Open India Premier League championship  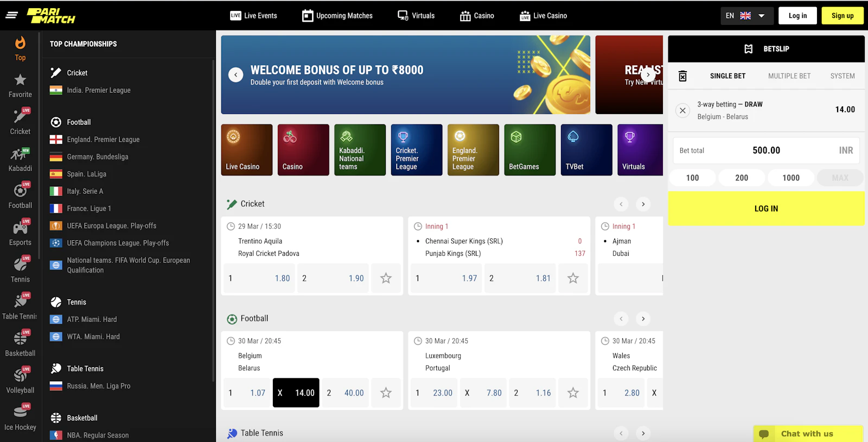(x=98, y=90)
